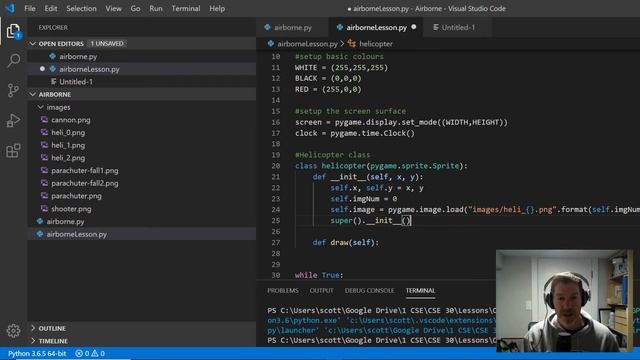The image size is (640, 360).
Task: Select the airborneLesson.py editor tab
Action: (376, 27)
